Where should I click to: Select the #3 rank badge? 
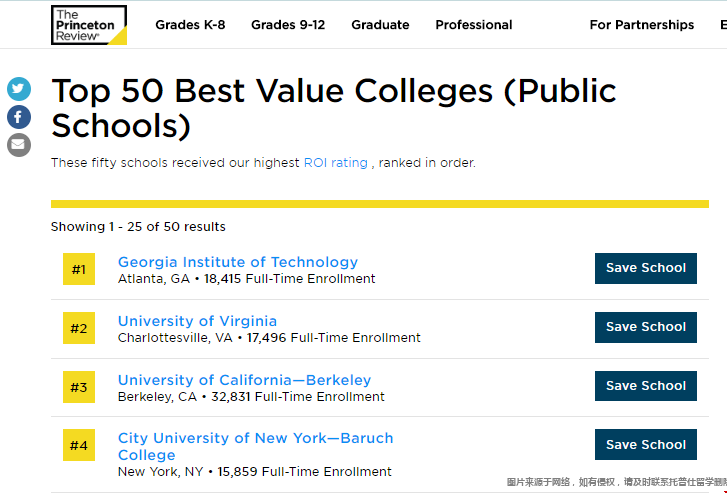79,387
